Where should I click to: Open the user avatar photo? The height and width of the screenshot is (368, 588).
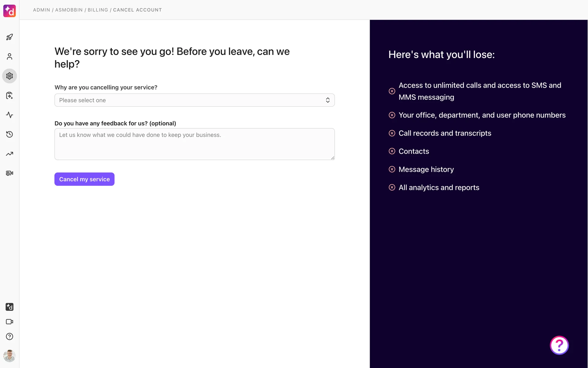pos(9,356)
